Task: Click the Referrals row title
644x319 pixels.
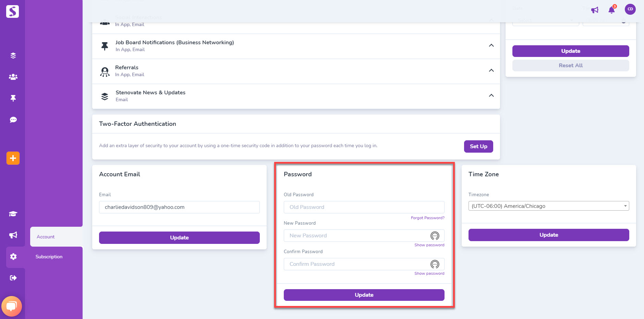Action: point(127,68)
